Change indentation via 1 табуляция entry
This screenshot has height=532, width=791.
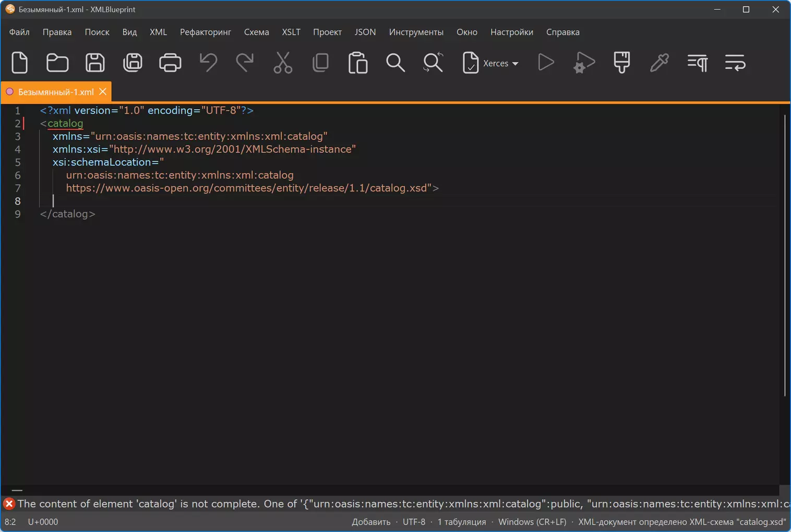(x=462, y=522)
